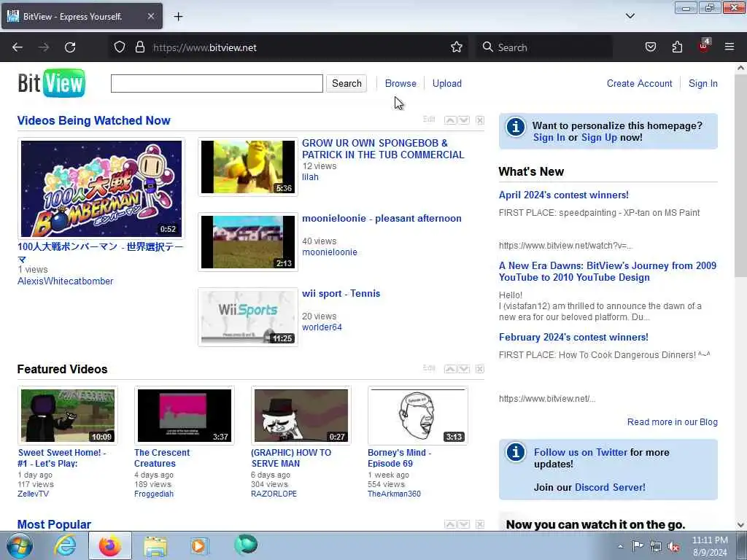Click the muted volume tray icon

(673, 546)
